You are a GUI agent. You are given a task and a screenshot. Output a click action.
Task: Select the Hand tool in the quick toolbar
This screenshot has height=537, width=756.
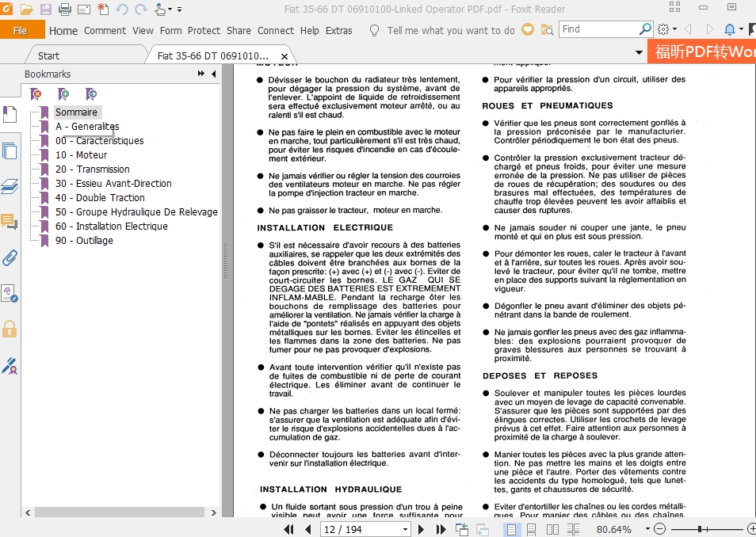click(x=158, y=9)
